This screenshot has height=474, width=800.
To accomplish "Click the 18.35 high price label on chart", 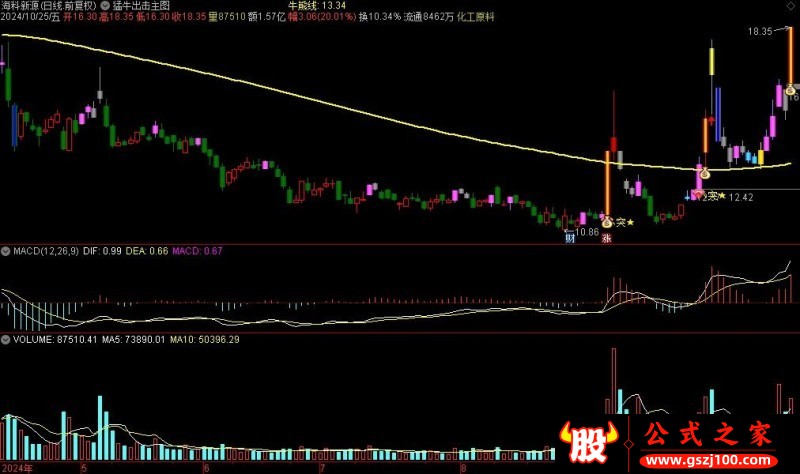I will pos(760,32).
